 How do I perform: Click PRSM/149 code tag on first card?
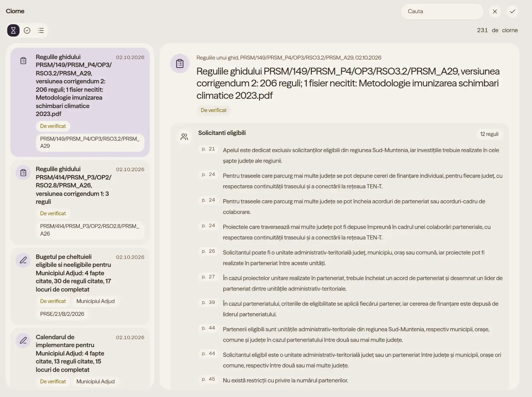coord(90,142)
